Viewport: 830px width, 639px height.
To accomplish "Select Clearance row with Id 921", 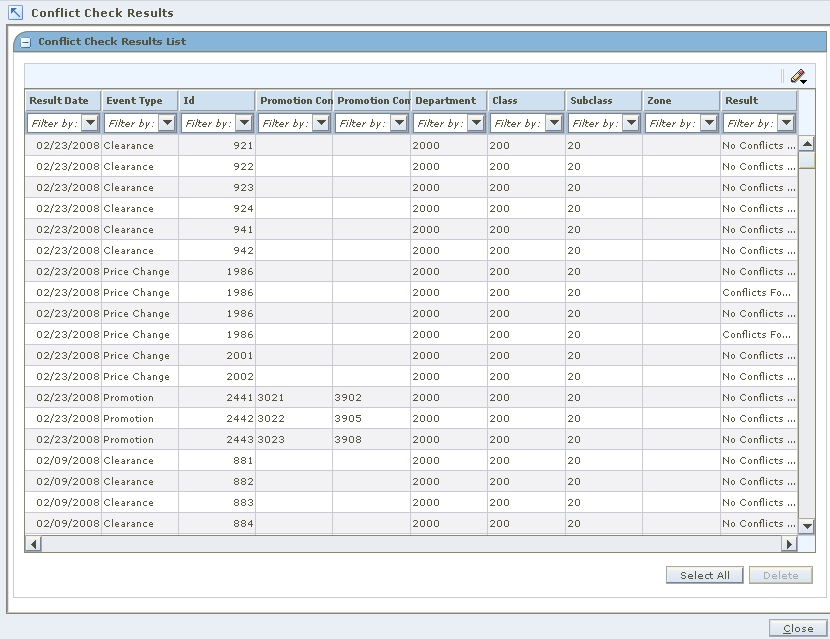I will point(411,146).
